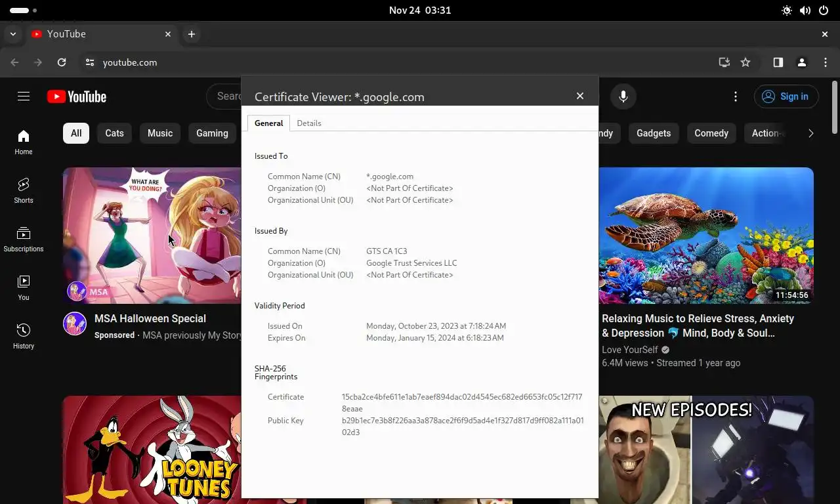Select the Gaming filter chip
Screen dimensions: 840x504
pos(212,133)
